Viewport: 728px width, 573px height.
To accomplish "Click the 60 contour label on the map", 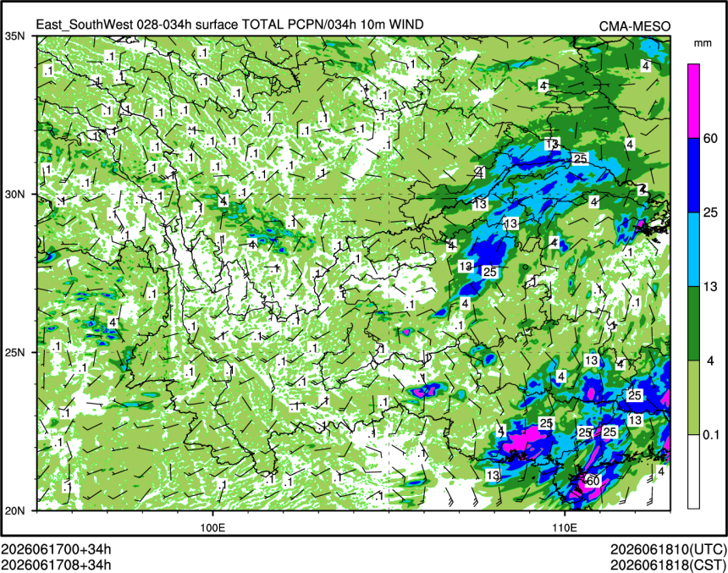I will point(593,481).
